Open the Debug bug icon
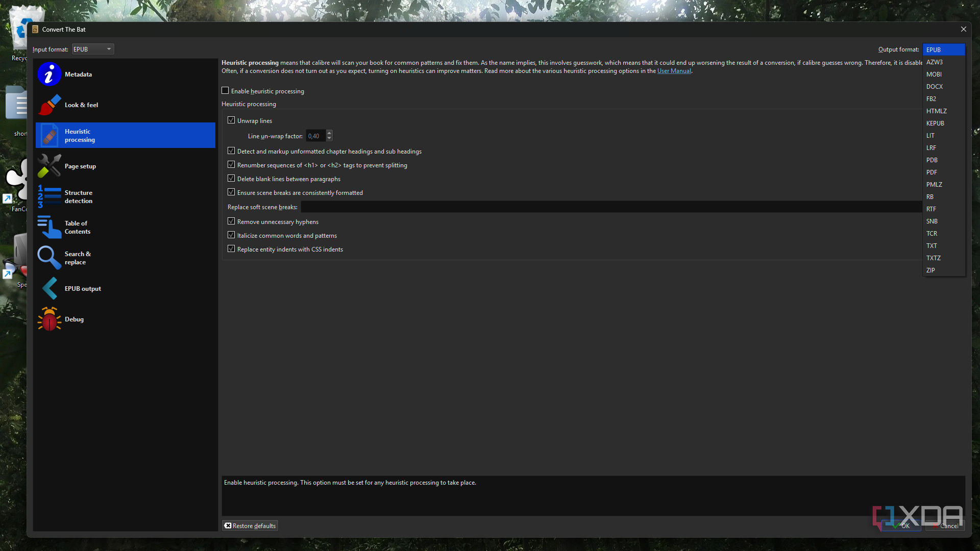This screenshot has width=980, height=551. [49, 319]
